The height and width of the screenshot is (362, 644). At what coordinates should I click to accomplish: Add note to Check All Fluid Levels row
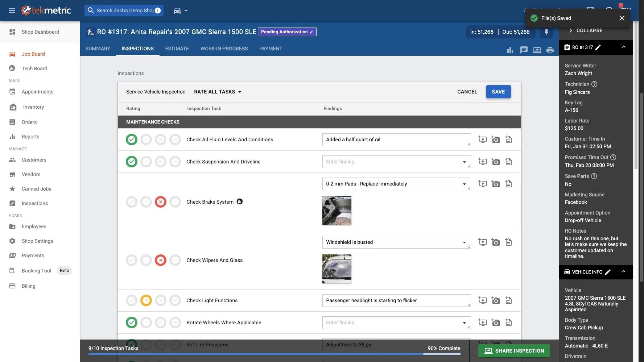[x=508, y=140]
